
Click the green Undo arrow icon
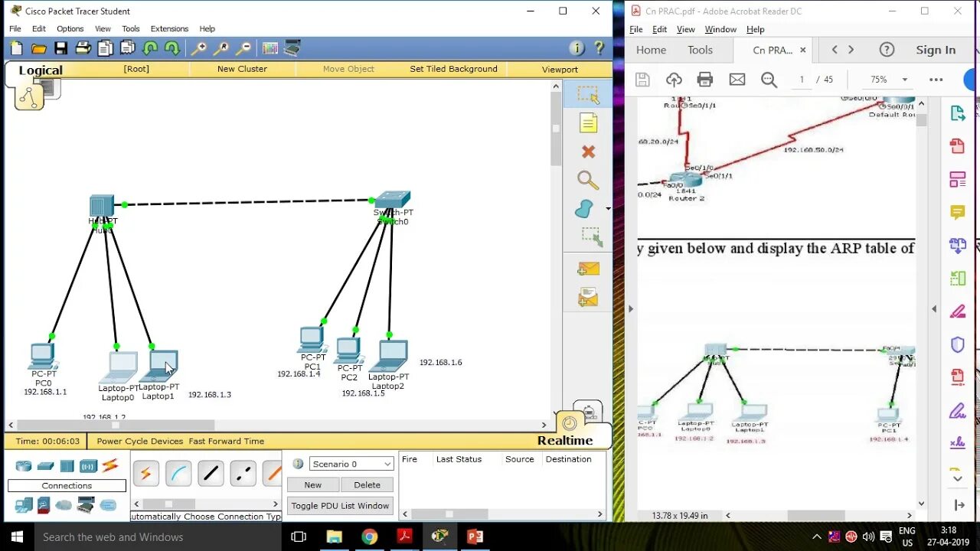point(150,48)
